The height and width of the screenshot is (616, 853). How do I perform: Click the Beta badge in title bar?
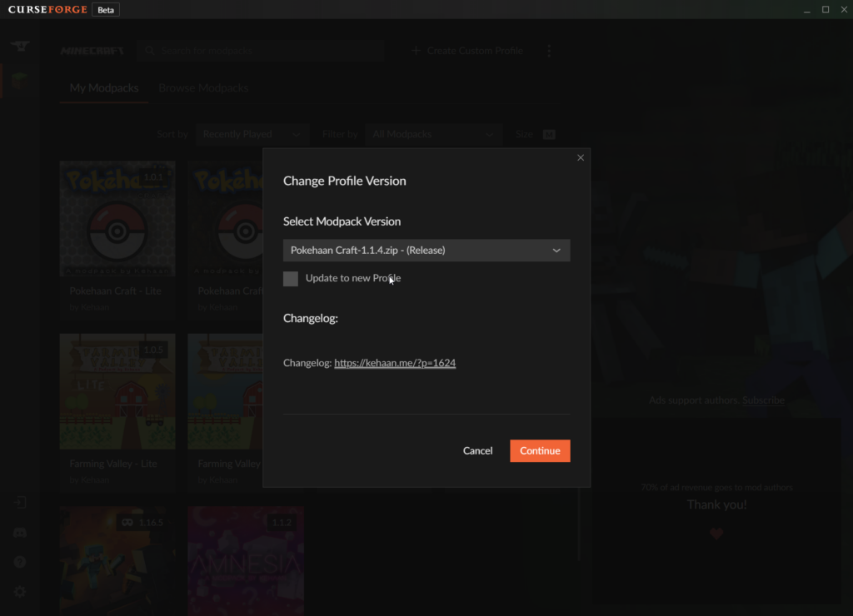[106, 10]
